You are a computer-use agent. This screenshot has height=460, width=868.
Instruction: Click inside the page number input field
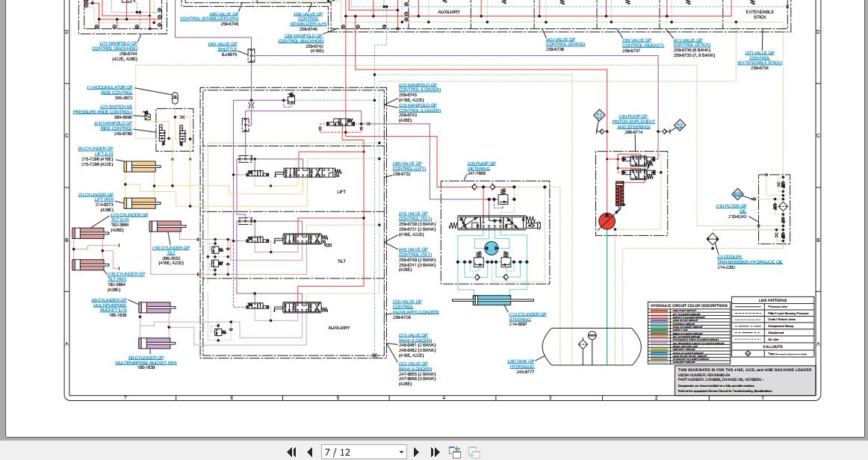click(x=351, y=452)
